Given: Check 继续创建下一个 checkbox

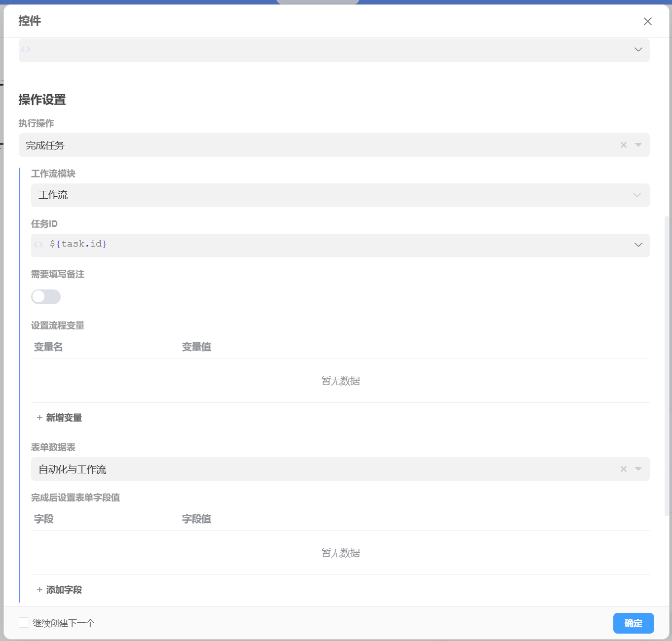Looking at the screenshot, I should click(24, 622).
